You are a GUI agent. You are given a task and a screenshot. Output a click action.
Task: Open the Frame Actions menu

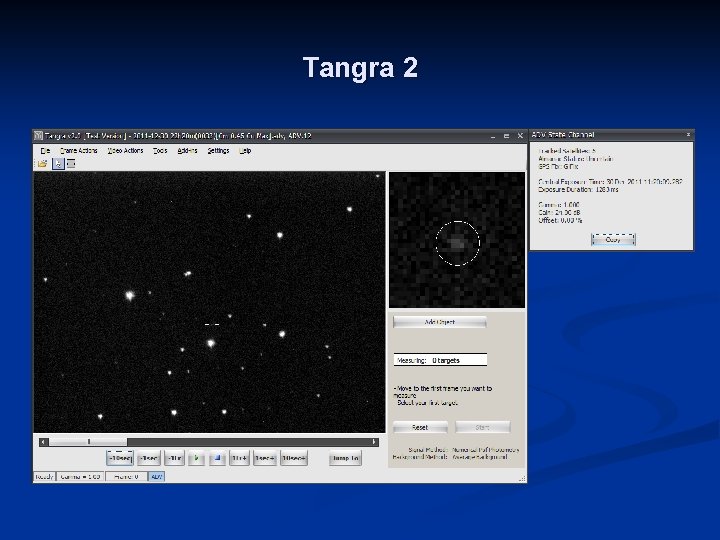coord(79,151)
